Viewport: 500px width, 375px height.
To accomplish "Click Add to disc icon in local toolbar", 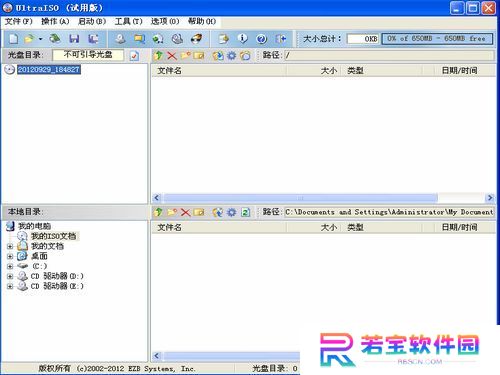I will pyautogui.click(x=218, y=212).
